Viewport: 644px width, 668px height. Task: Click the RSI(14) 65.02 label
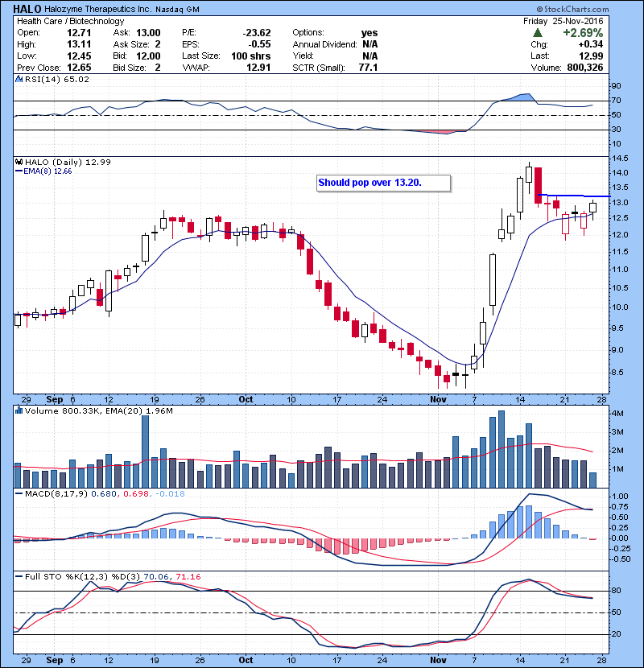pos(56,79)
